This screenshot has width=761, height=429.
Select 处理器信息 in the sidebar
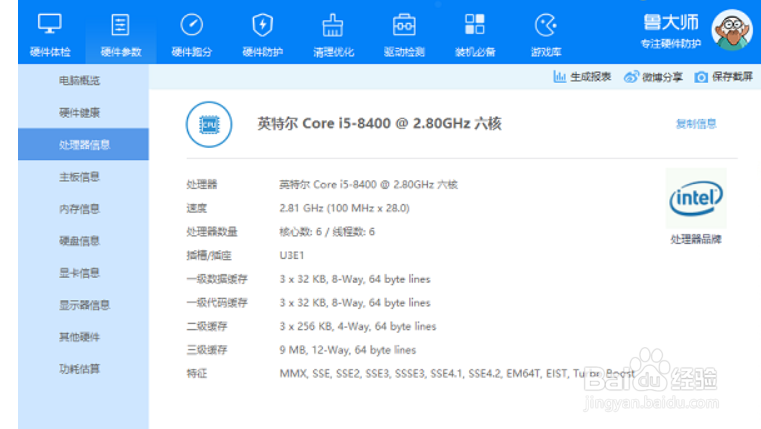[83, 144]
